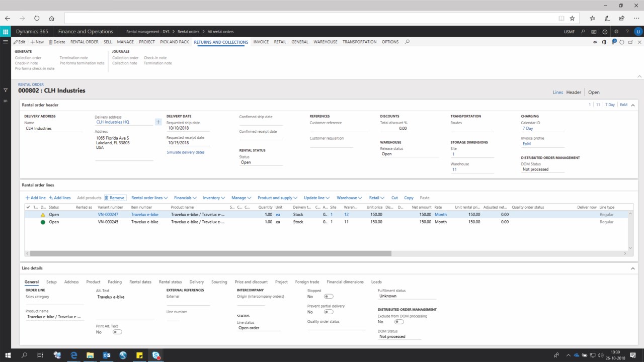This screenshot has height=362, width=644.
Task: Open the form in a new window
Action: (x=630, y=42)
